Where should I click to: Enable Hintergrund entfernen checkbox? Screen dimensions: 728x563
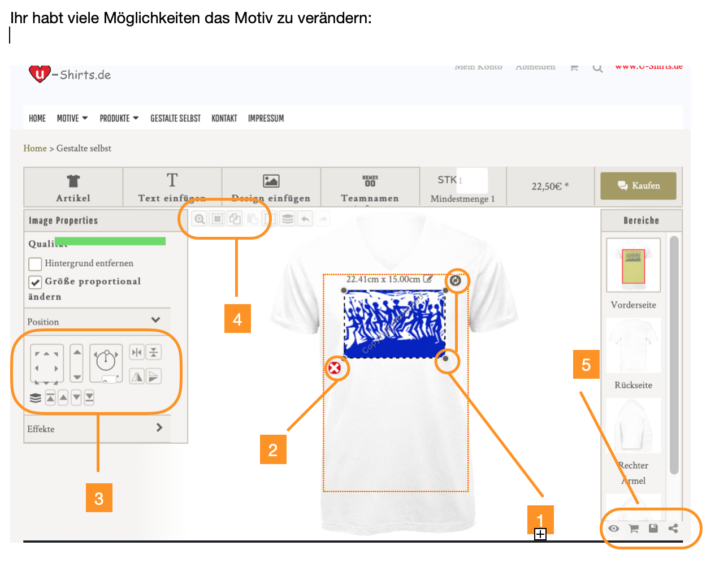click(35, 263)
